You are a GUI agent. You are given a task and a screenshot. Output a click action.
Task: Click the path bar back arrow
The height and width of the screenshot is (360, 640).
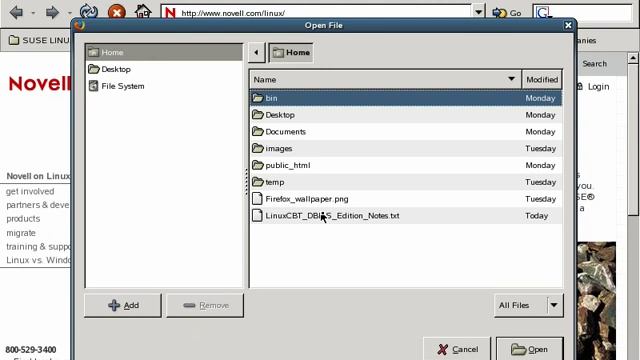click(256, 52)
